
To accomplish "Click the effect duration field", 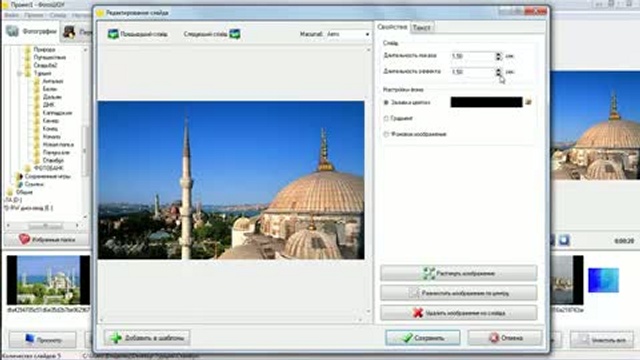I will pyautogui.click(x=473, y=72).
